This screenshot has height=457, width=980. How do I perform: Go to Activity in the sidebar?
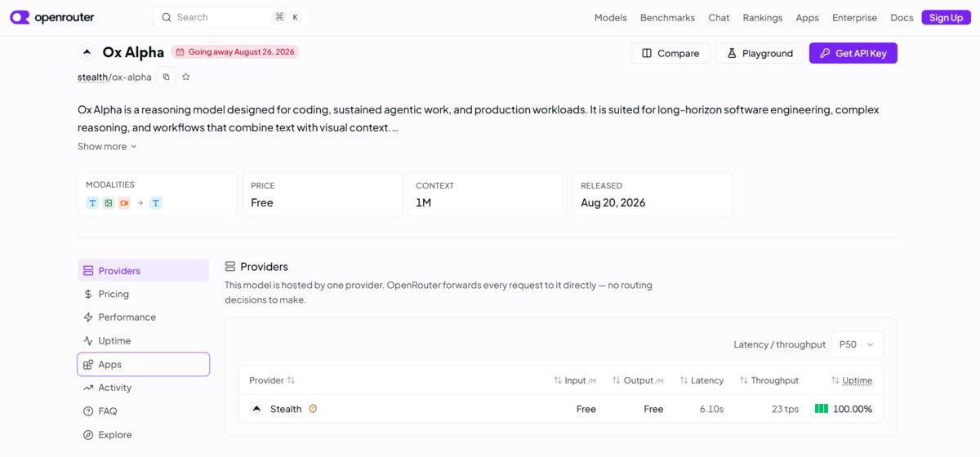click(143, 388)
